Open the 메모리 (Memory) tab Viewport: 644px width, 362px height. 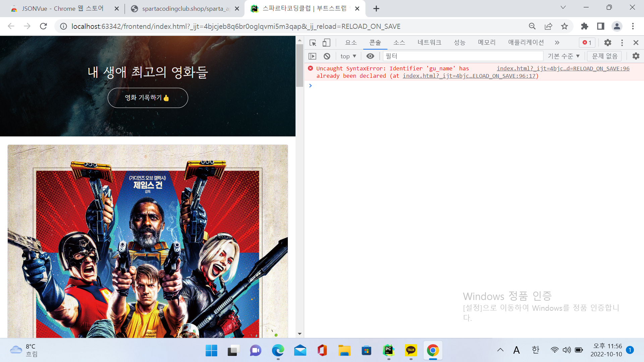[x=487, y=43]
